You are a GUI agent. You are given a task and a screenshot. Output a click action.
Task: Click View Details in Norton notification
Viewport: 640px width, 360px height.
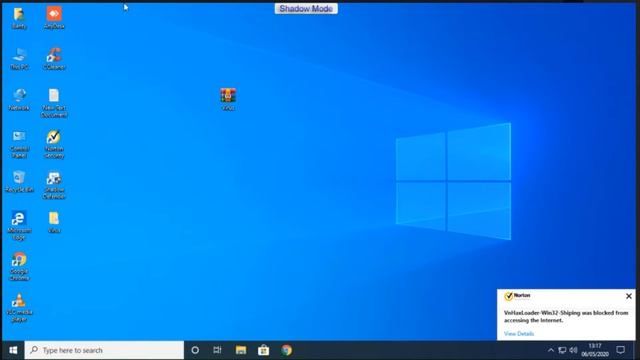click(x=519, y=333)
